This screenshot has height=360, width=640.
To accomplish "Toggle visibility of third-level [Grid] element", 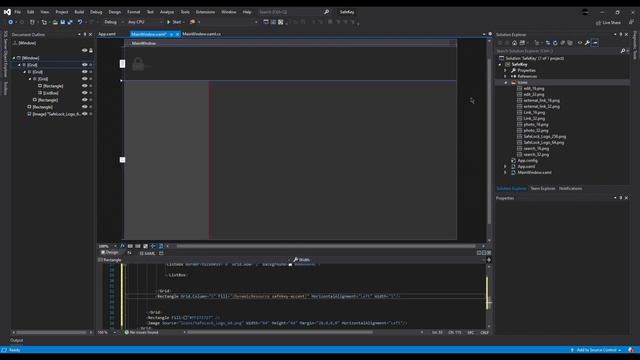I will tap(85, 79).
